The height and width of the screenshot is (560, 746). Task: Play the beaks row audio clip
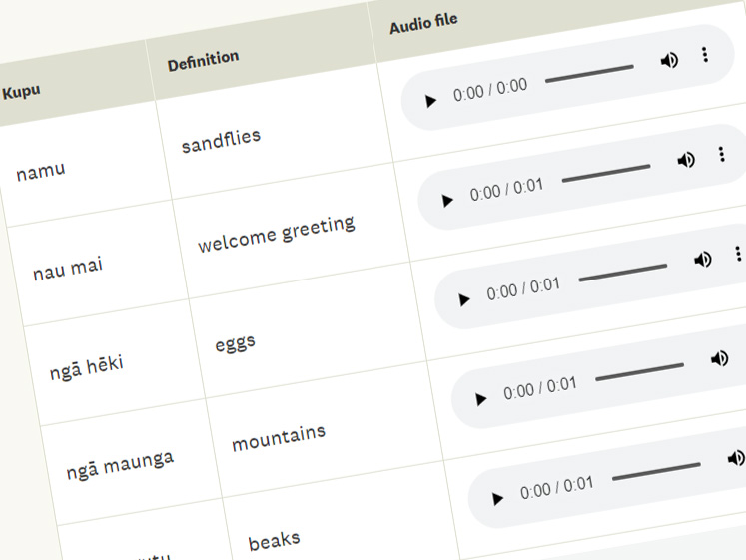click(x=497, y=499)
